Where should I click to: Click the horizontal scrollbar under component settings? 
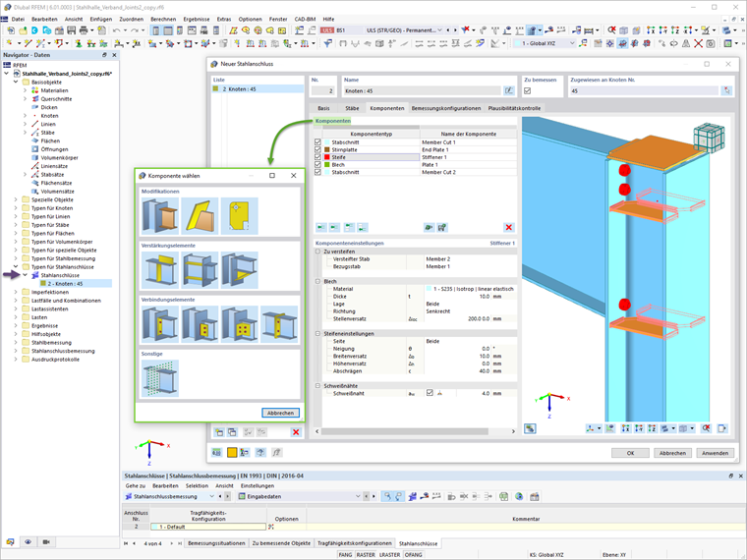[405, 431]
